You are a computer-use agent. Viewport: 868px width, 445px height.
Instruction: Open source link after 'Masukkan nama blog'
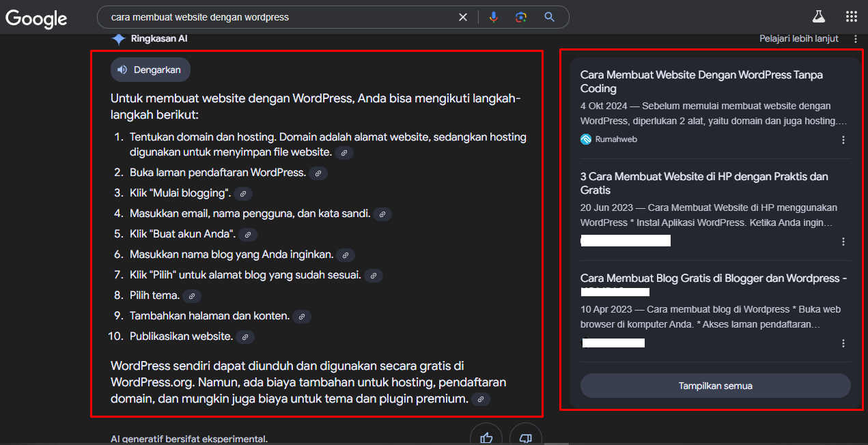[x=346, y=255]
